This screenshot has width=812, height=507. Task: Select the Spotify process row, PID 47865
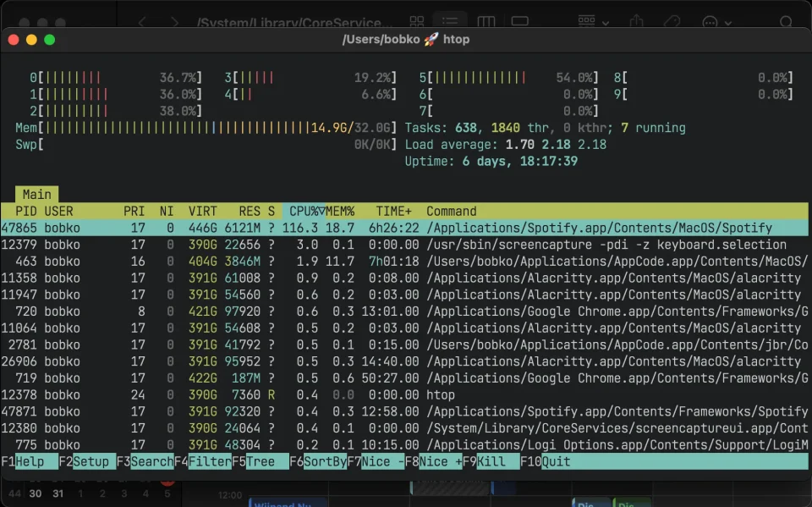point(404,228)
